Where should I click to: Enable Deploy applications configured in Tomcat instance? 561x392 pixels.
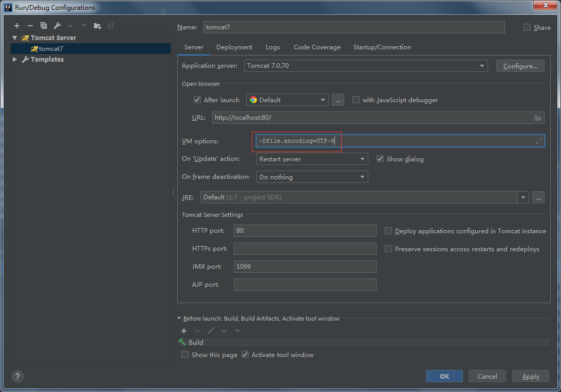click(388, 231)
